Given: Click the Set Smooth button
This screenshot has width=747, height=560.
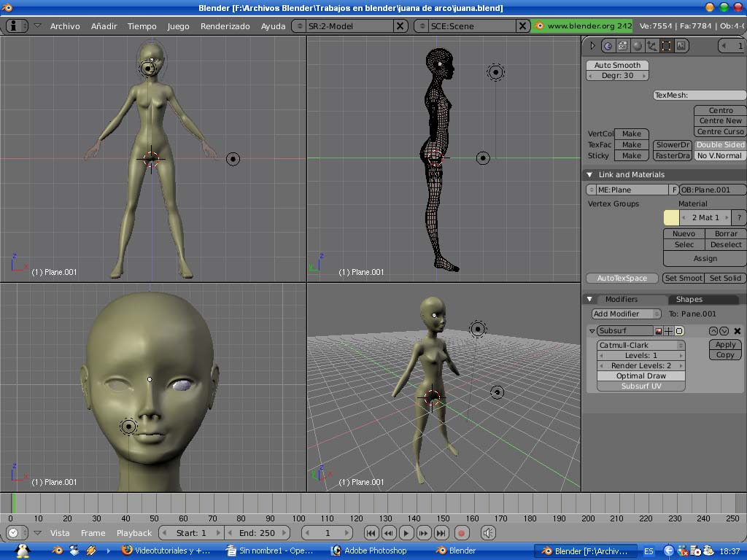Looking at the screenshot, I should 683,279.
